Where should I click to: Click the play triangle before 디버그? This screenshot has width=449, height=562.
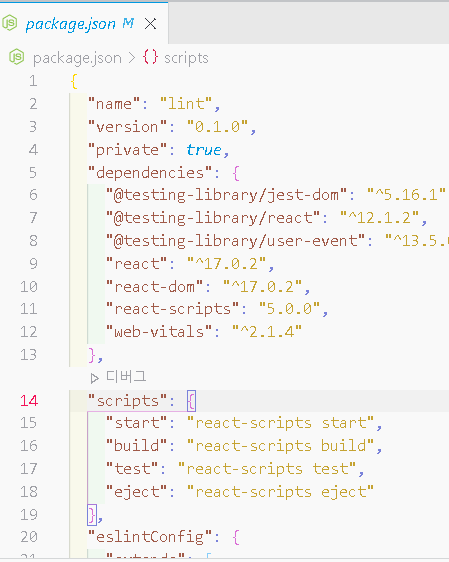pos(94,378)
